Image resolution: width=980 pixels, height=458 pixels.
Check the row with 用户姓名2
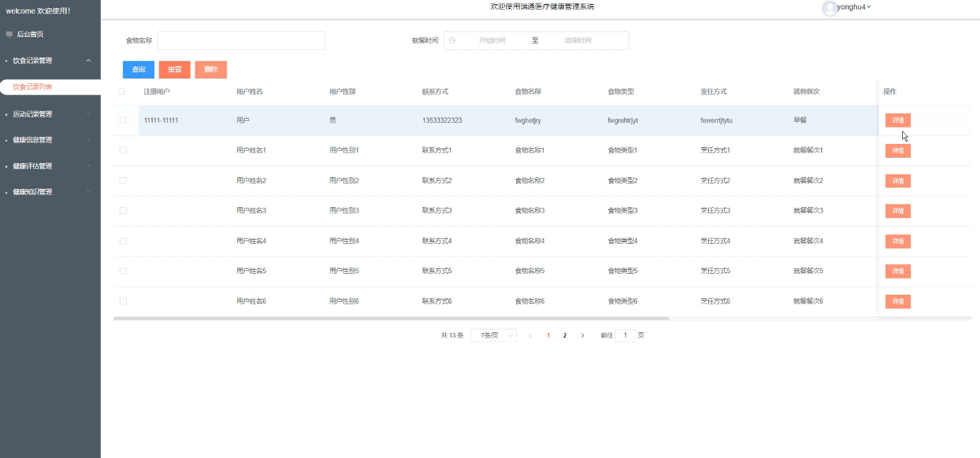click(123, 180)
